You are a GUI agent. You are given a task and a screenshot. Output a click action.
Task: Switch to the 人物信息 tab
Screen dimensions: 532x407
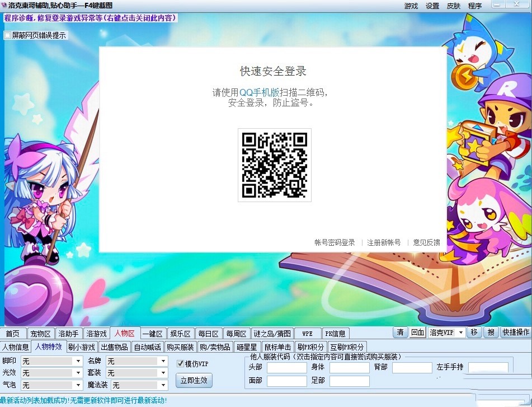tap(16, 346)
